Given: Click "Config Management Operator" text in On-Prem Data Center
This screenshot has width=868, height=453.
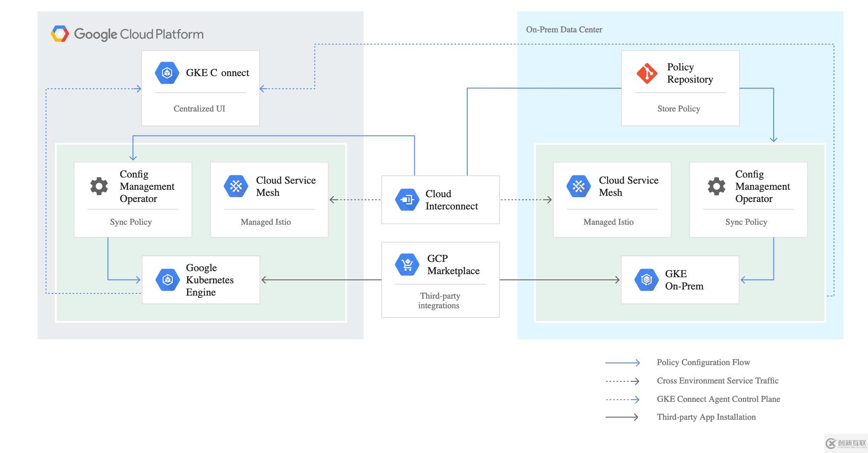Looking at the screenshot, I should point(763,186).
